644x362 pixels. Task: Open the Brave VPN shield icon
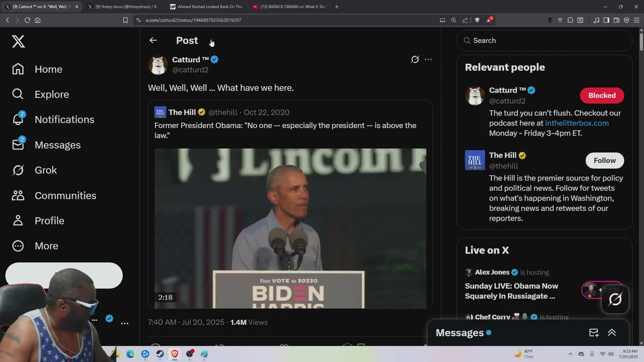[x=626, y=20]
